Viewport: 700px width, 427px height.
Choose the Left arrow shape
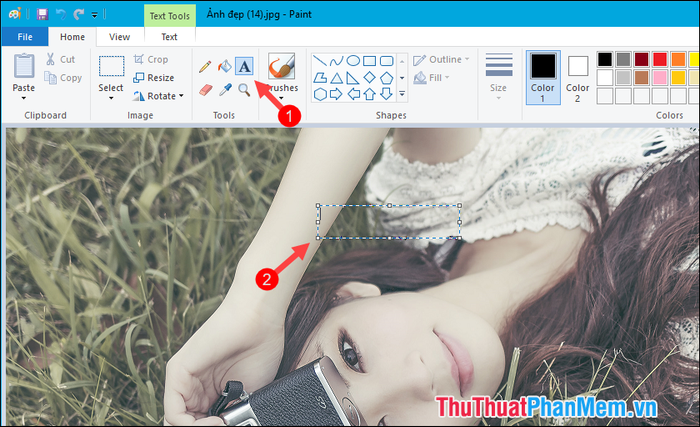pyautogui.click(x=353, y=94)
